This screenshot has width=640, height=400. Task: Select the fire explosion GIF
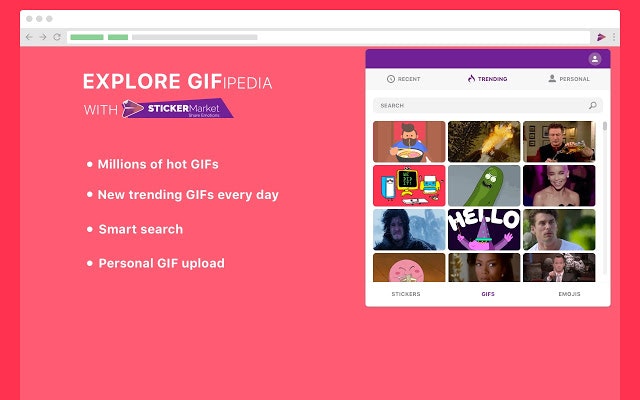484,142
